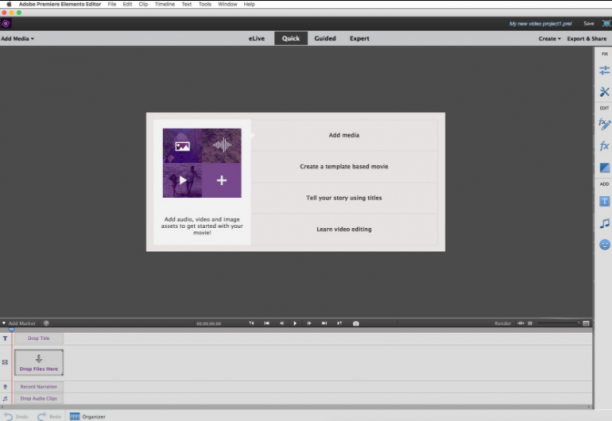Go to previous edit point button
This screenshot has width=612, height=421.
(x=267, y=323)
